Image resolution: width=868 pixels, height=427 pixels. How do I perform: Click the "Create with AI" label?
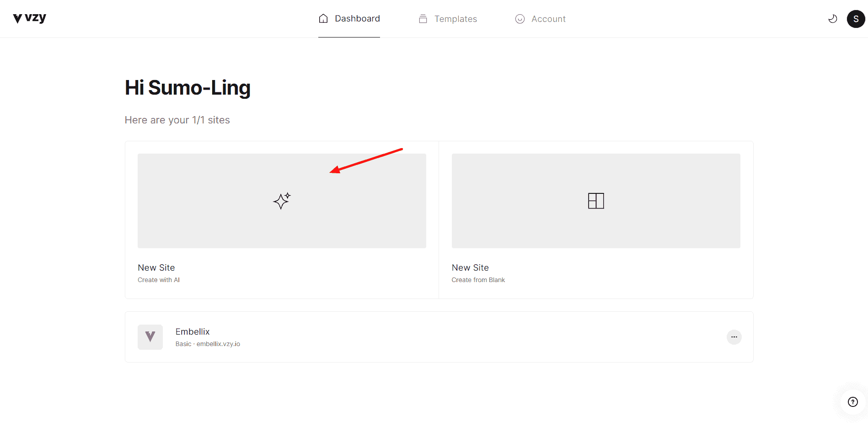(159, 280)
